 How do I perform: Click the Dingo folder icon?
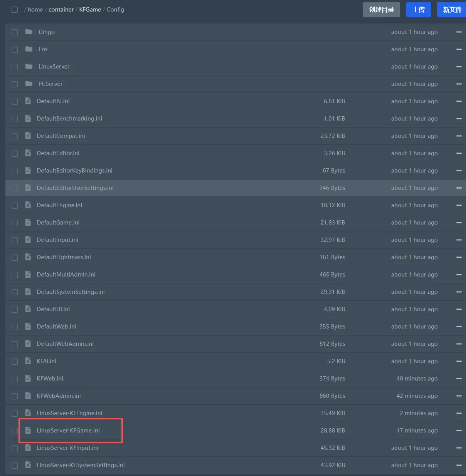point(29,32)
